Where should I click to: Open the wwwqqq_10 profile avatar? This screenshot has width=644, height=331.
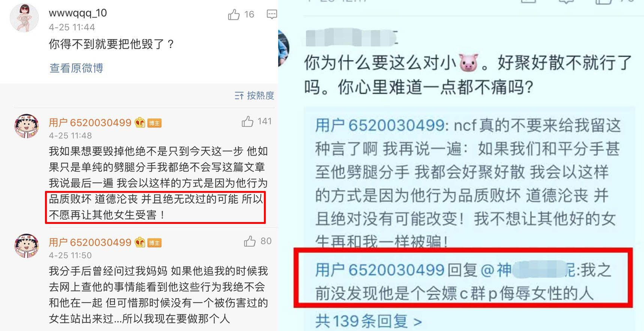coord(24,18)
